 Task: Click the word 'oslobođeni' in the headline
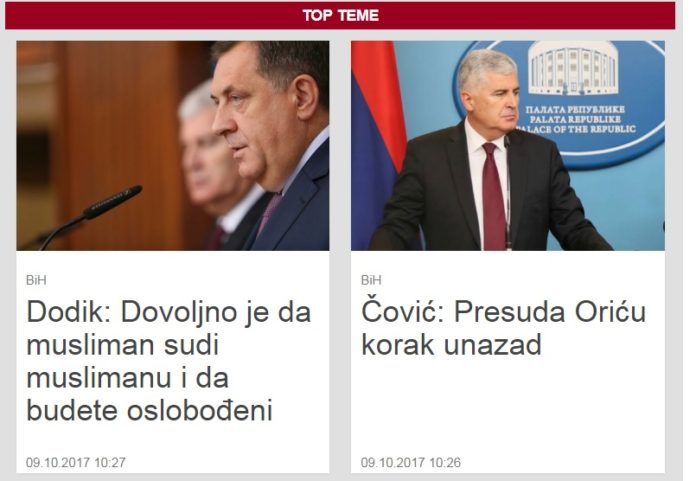click(199, 411)
